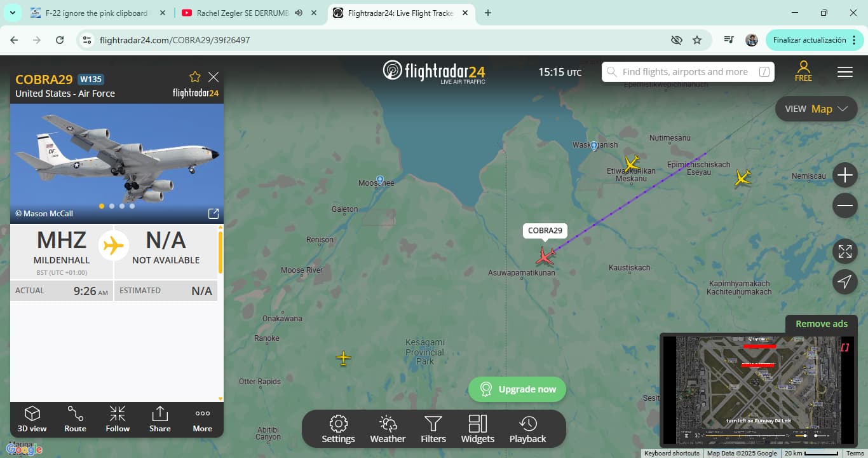Screen dimensions: 868x458
Task: Select yellow aircraft near Nemiscau
Action: coord(743,177)
